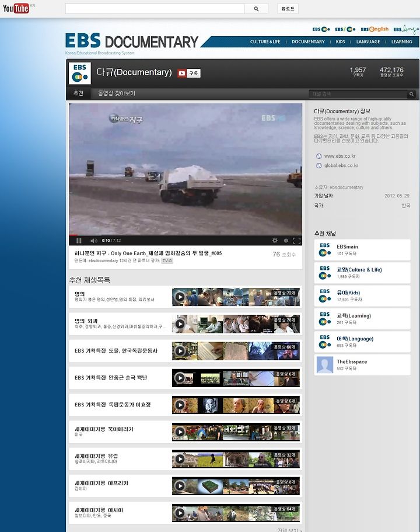This screenshot has width=420, height=532.
Task: Open DOCUMENTARY banner menu item
Action: click(x=308, y=41)
